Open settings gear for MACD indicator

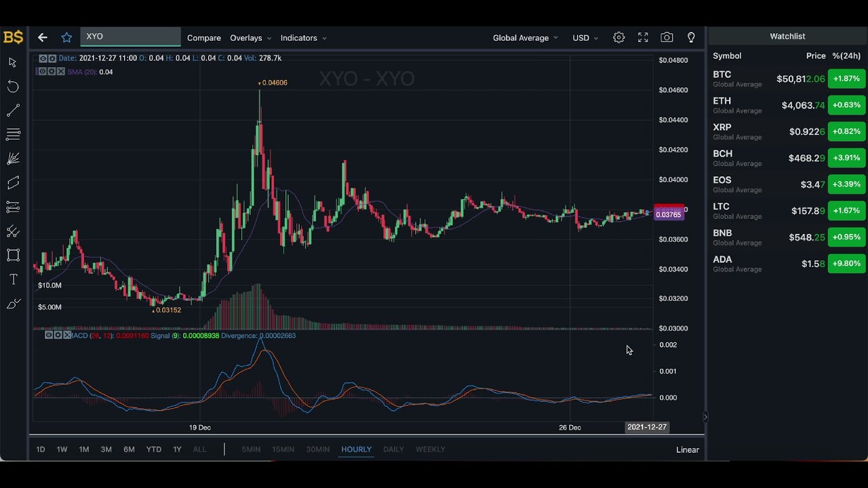[58, 335]
